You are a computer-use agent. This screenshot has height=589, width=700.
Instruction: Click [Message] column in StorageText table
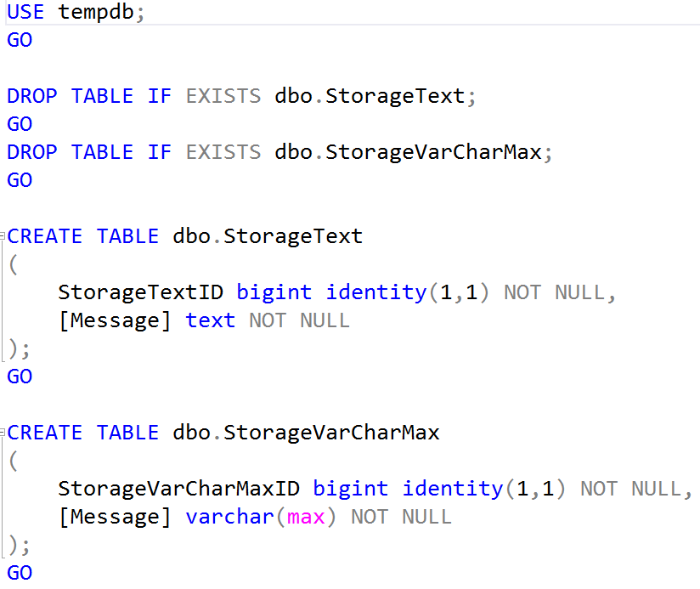pos(116,320)
